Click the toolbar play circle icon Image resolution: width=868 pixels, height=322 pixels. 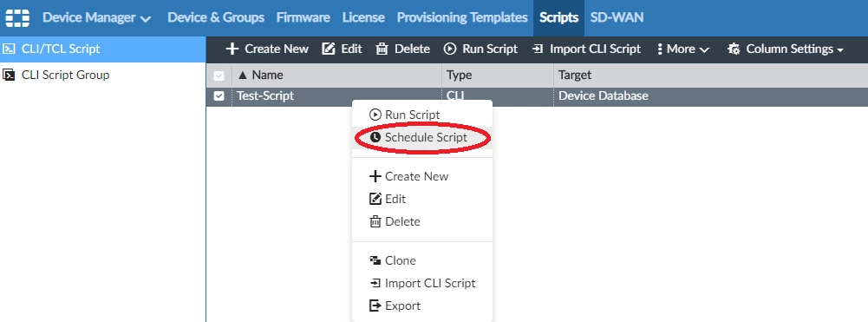449,49
